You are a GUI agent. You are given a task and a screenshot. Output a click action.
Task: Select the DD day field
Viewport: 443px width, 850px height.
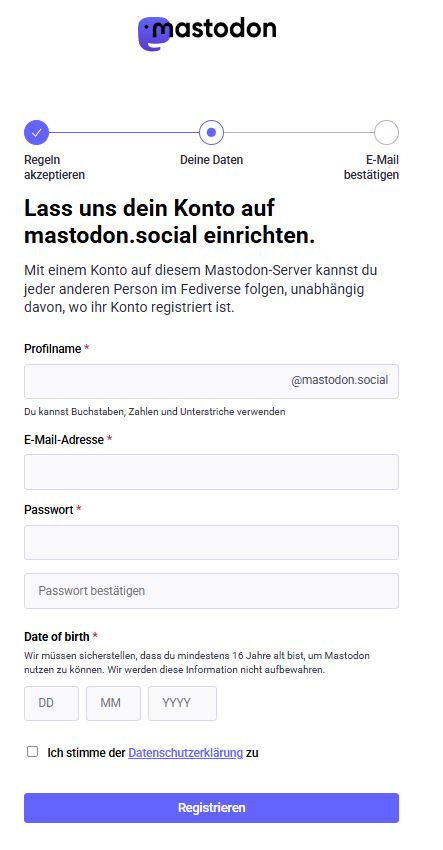tap(52, 703)
